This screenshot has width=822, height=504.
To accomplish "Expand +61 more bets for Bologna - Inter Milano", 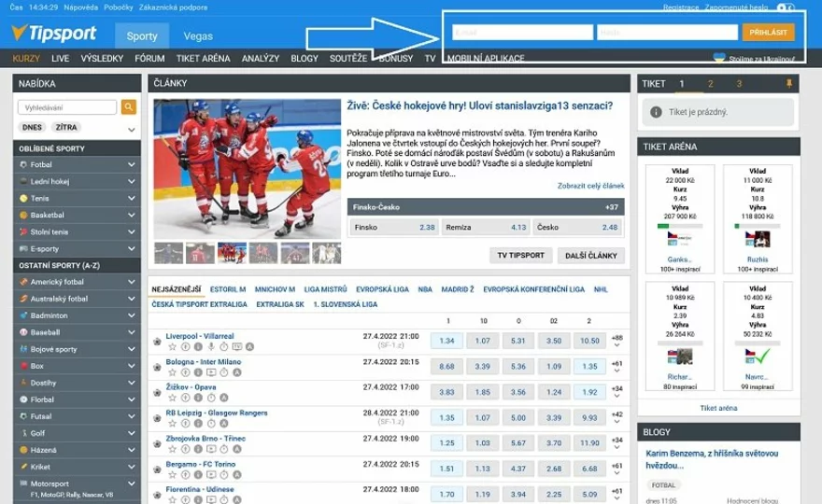I will point(617,367).
